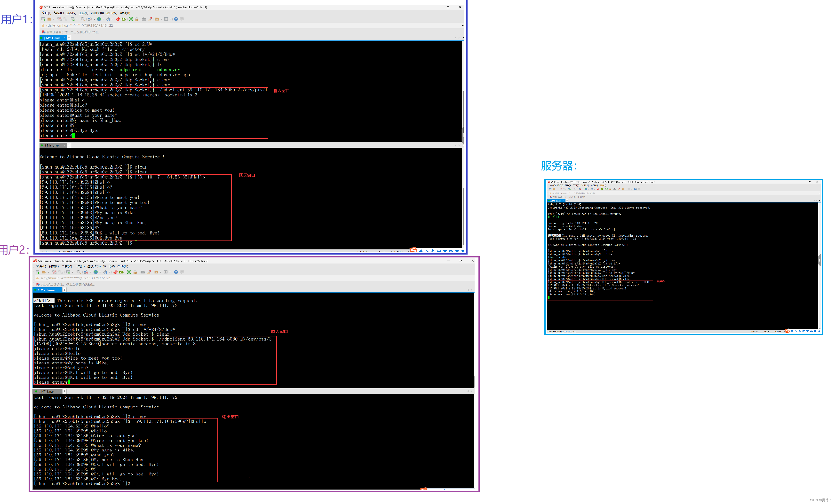Click Full Screen arrows icon in User 1 toolbar
This screenshot has width=835, height=504.
coord(131,19)
